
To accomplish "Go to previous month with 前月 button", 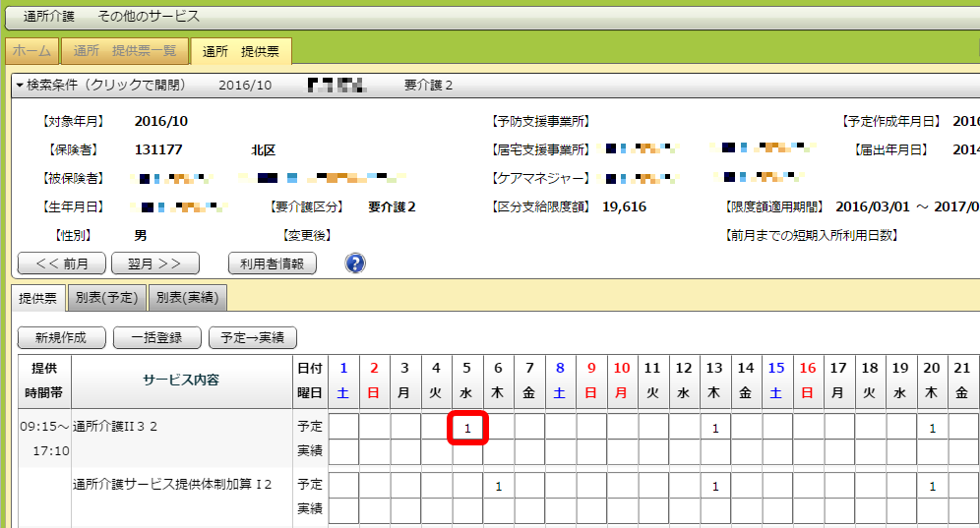I will click(61, 264).
